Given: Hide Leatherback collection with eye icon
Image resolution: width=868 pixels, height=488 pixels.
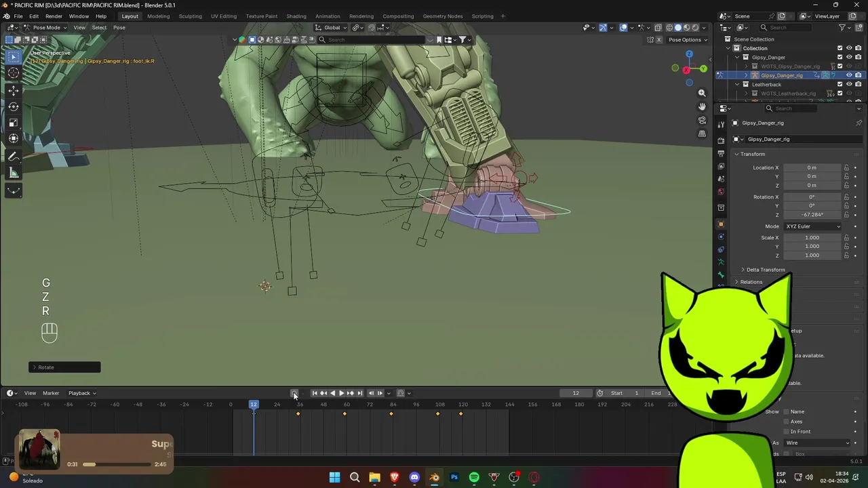Looking at the screenshot, I should (849, 84).
